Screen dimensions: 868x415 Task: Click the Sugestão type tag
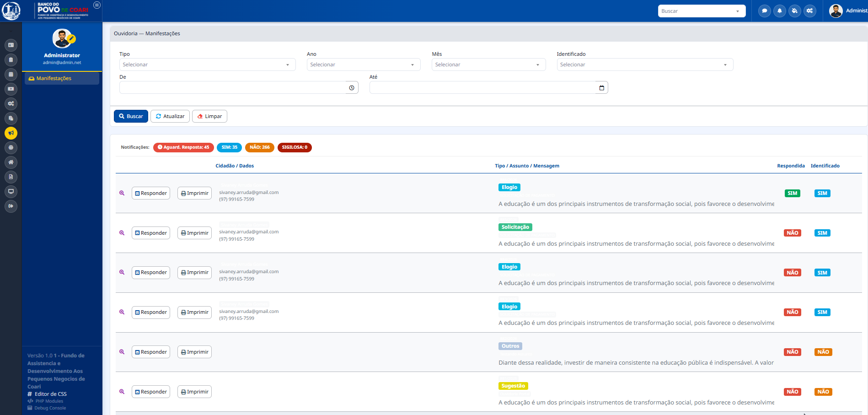point(513,386)
